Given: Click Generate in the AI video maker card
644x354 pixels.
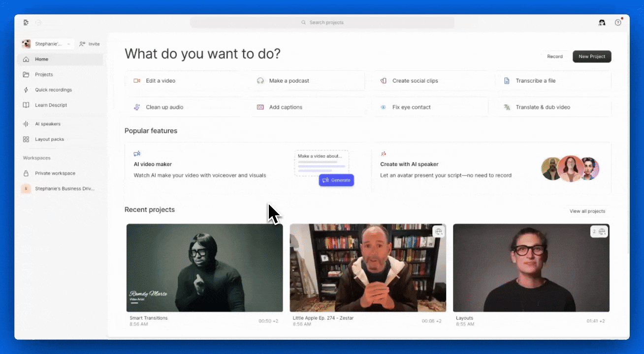Looking at the screenshot, I should click(336, 180).
